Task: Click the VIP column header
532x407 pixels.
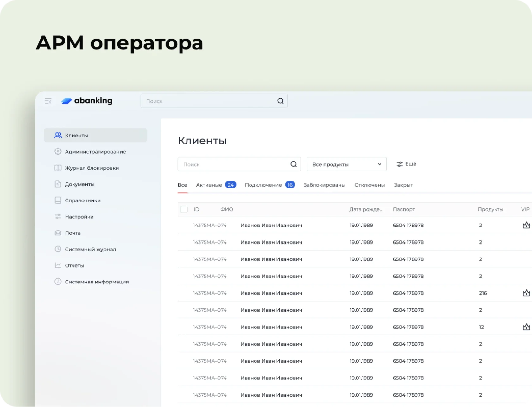Action: click(x=525, y=209)
